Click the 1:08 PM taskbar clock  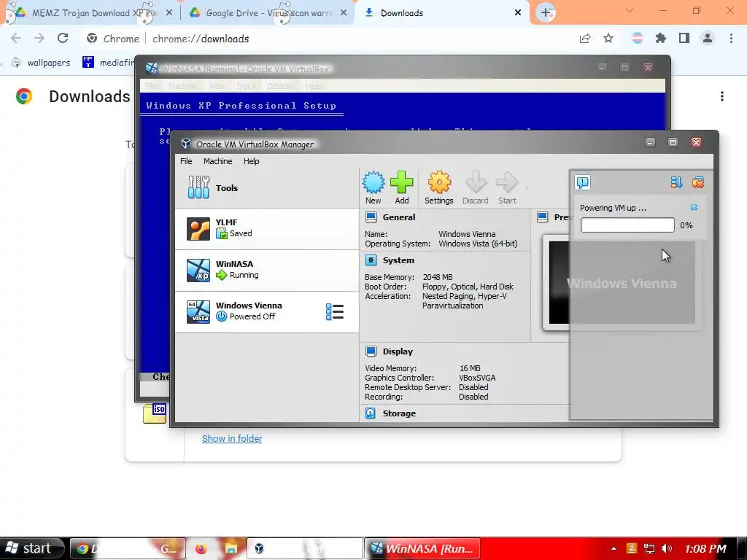705,548
